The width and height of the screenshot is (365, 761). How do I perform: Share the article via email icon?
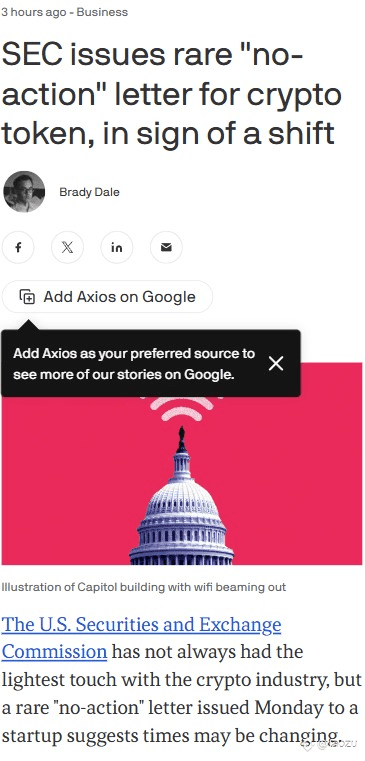[166, 248]
